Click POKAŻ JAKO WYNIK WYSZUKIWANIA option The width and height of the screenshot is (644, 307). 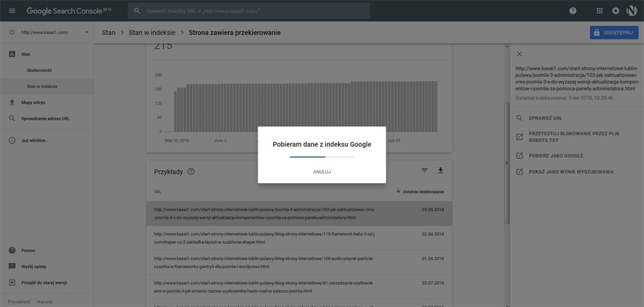click(571, 172)
